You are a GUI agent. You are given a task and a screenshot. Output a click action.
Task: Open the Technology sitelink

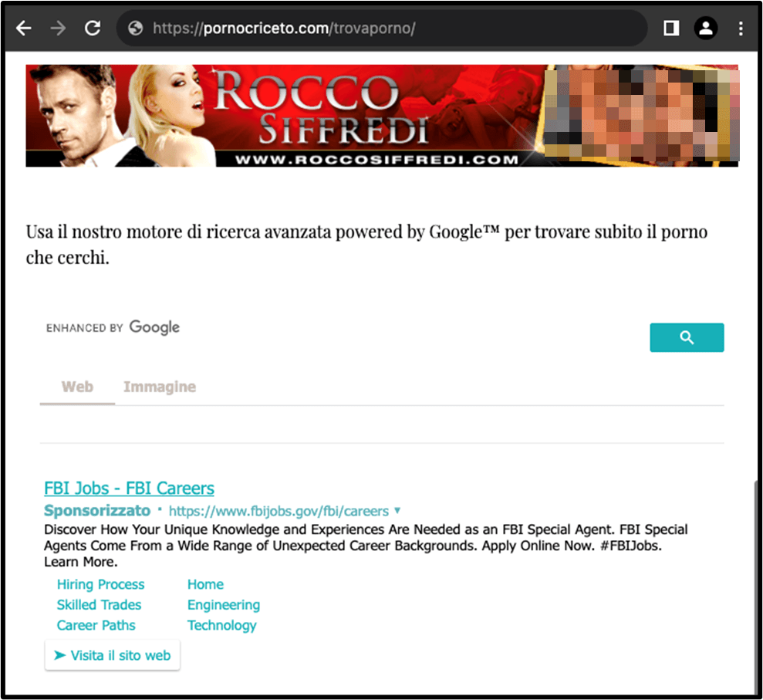(222, 625)
